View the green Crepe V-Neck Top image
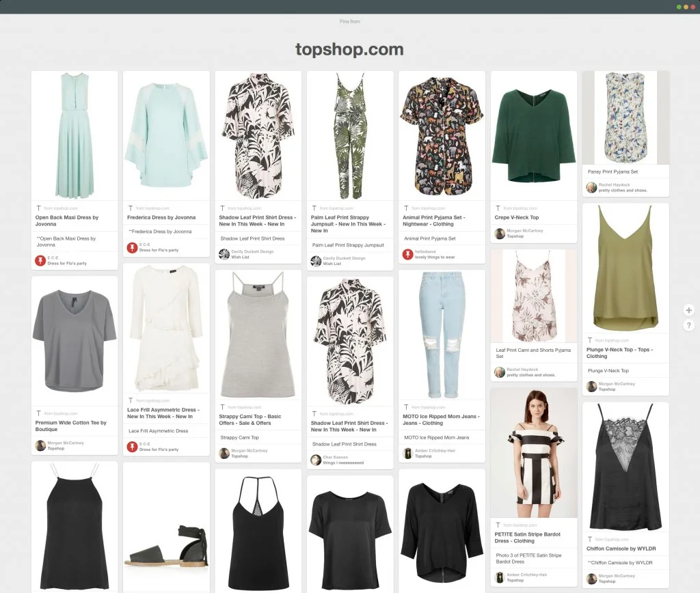 (x=533, y=136)
